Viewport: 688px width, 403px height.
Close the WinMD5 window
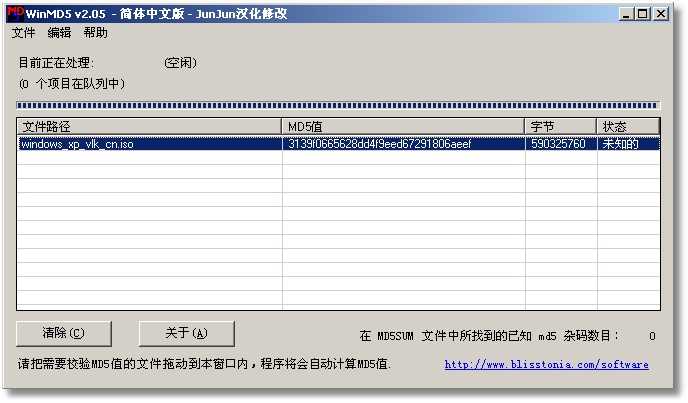click(x=661, y=14)
